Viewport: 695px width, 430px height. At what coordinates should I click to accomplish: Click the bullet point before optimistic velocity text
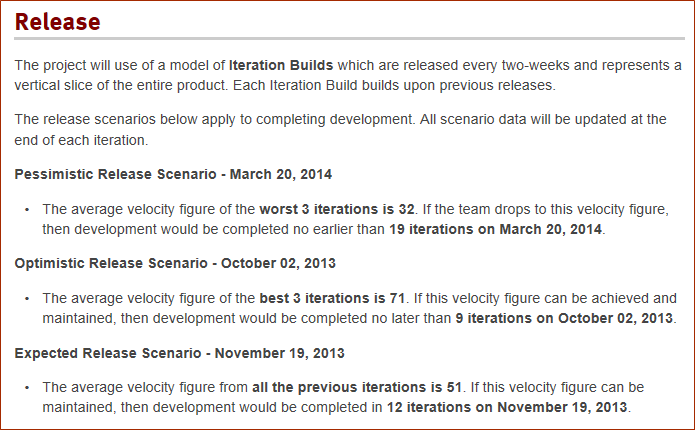(27, 298)
